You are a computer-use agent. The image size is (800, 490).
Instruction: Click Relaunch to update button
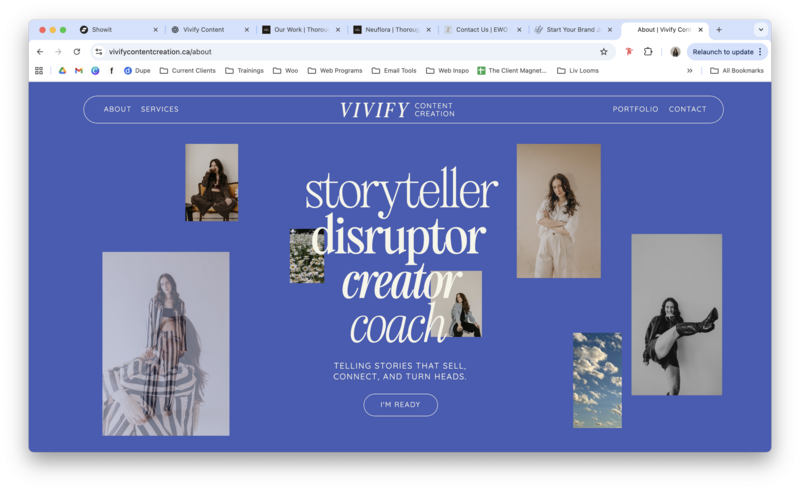coord(727,52)
